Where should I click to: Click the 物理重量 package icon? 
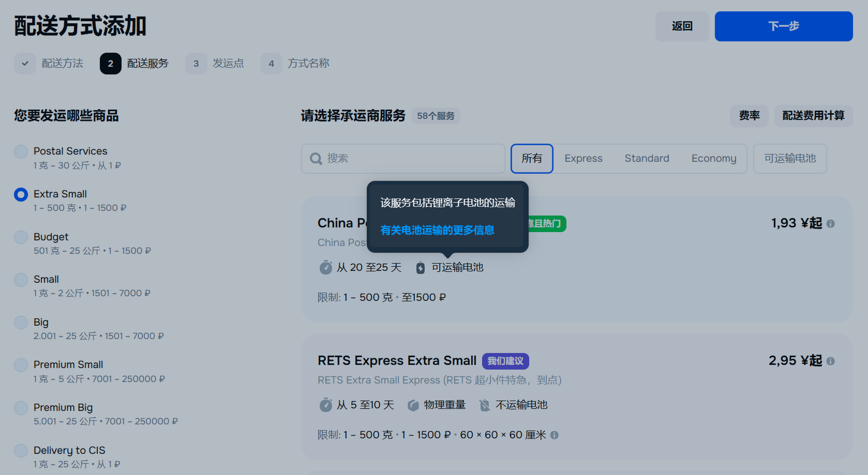pyautogui.click(x=413, y=405)
